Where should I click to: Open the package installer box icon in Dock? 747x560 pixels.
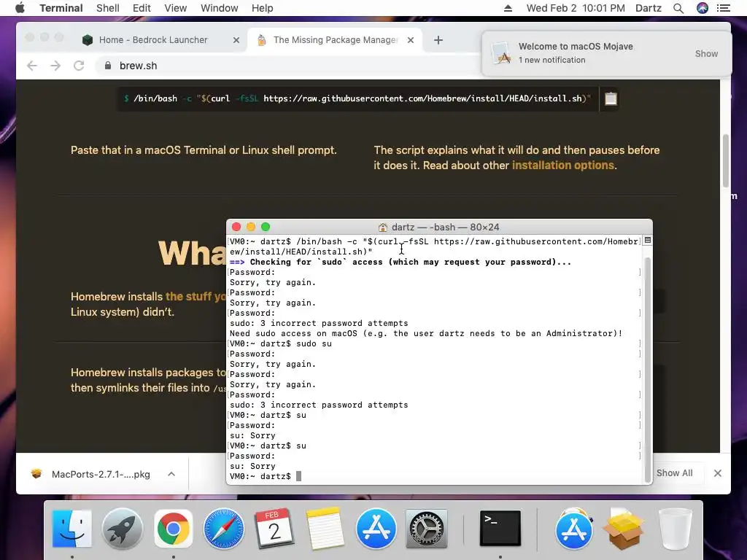click(624, 529)
